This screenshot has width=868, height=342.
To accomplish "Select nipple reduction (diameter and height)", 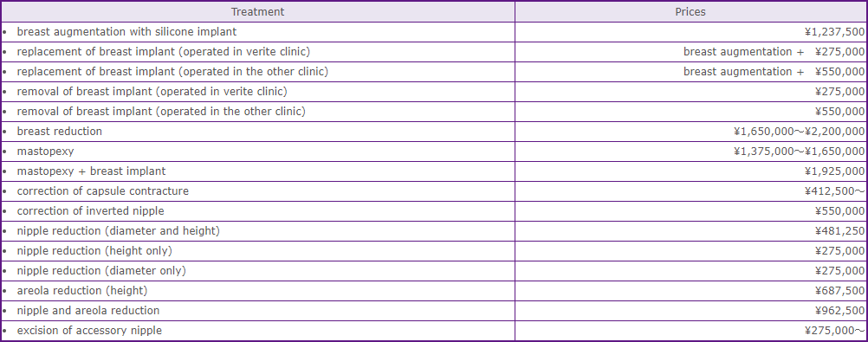I will tap(119, 231).
